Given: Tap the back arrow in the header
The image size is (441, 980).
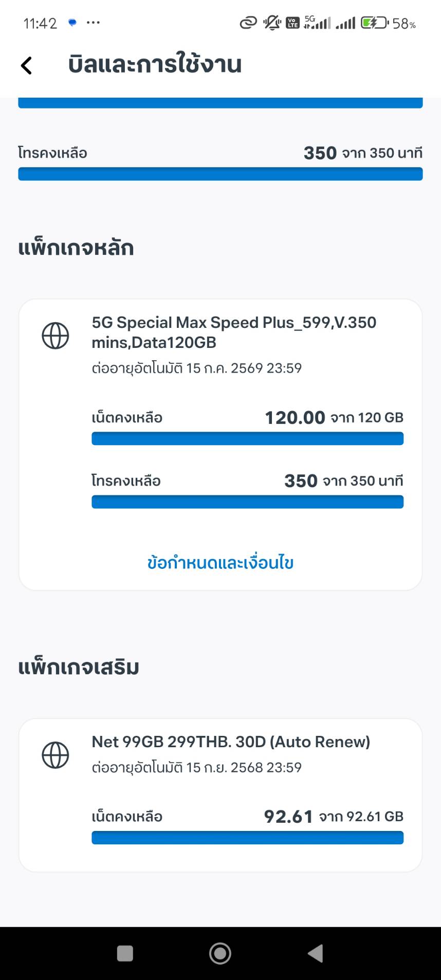Looking at the screenshot, I should click(26, 65).
